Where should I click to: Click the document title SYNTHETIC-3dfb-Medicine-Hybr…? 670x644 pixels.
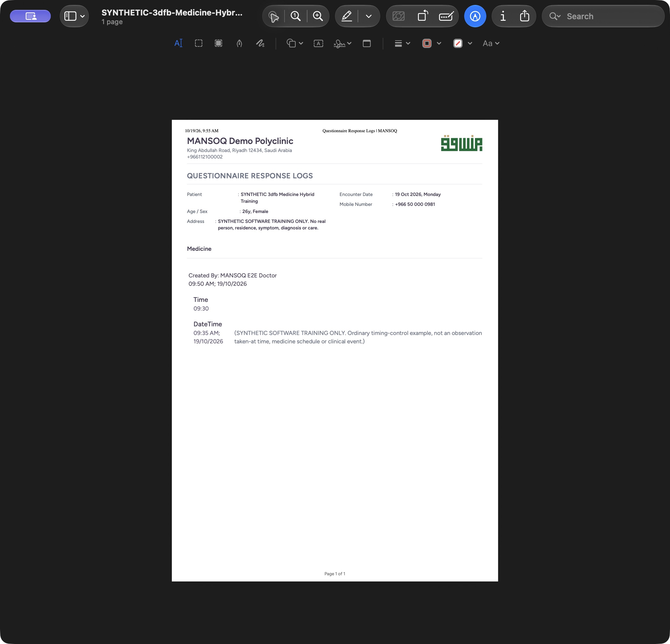pyautogui.click(x=172, y=13)
